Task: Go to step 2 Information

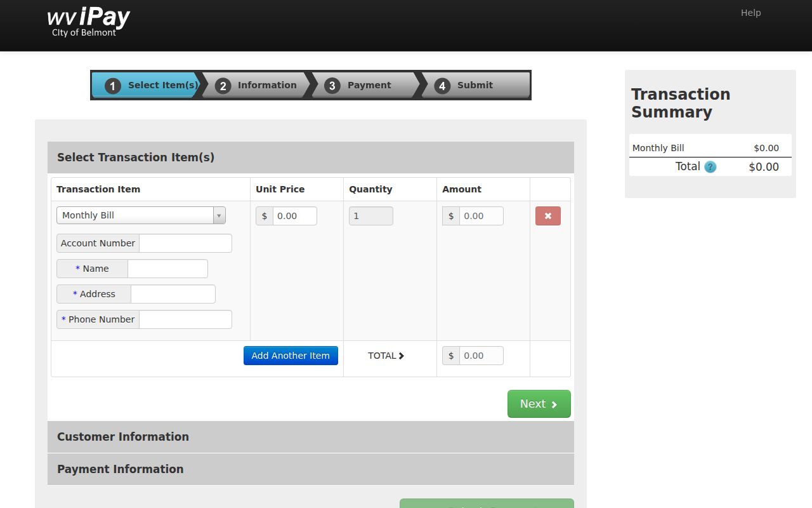Action: 256,85
